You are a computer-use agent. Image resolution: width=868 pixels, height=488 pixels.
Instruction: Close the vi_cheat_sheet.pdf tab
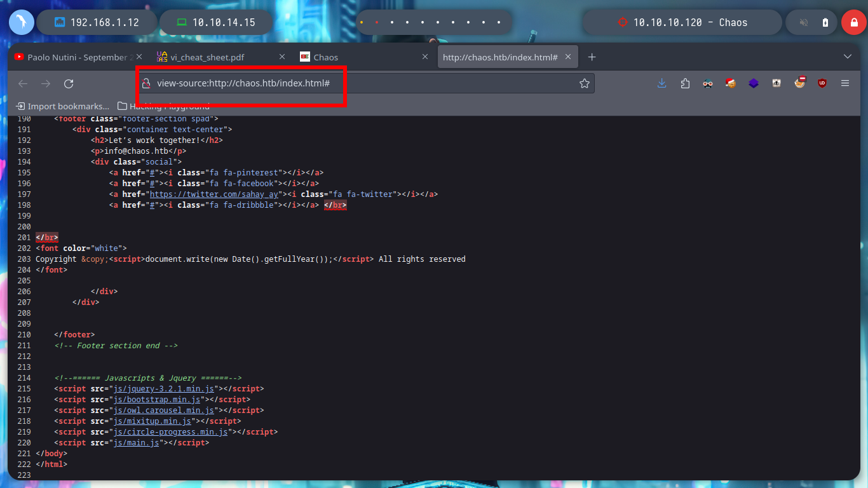(x=283, y=57)
